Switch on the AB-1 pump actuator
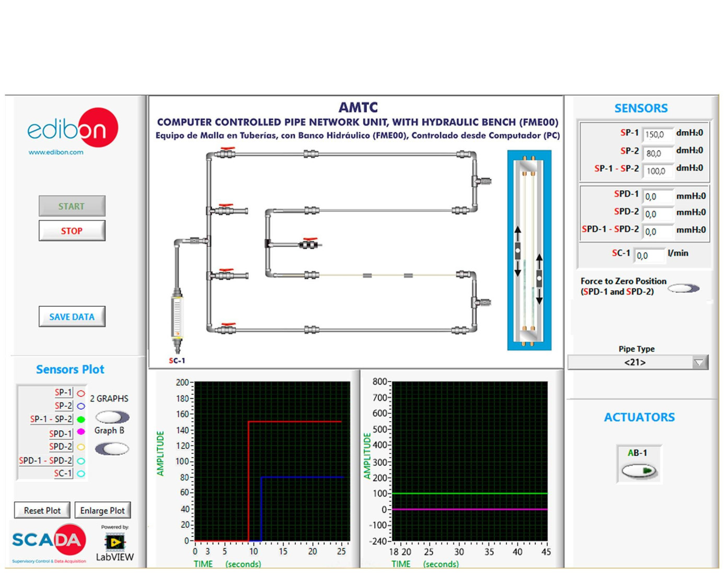Viewport: 728px width, 588px height. coord(639,471)
